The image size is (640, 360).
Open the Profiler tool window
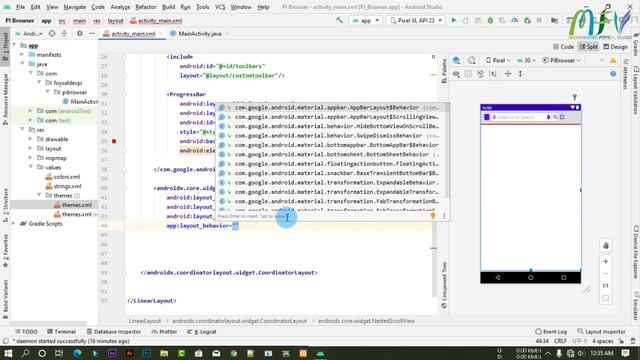164,332
